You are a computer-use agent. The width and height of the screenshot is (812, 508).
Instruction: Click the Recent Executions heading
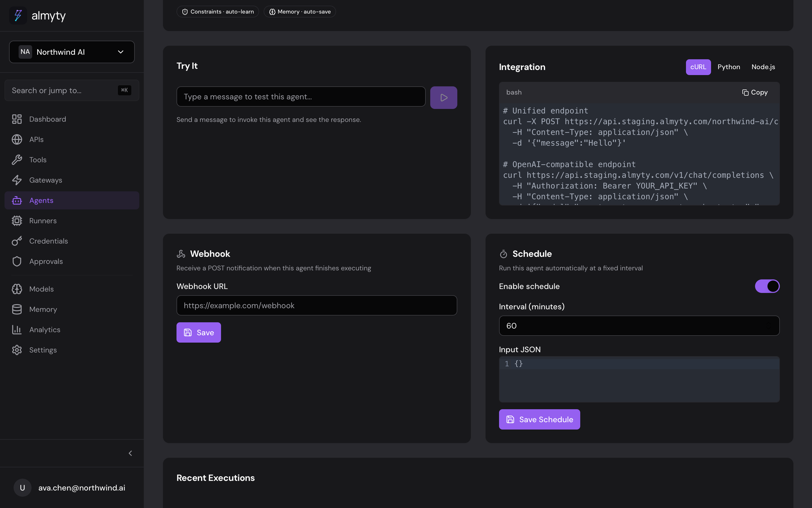pyautogui.click(x=215, y=478)
